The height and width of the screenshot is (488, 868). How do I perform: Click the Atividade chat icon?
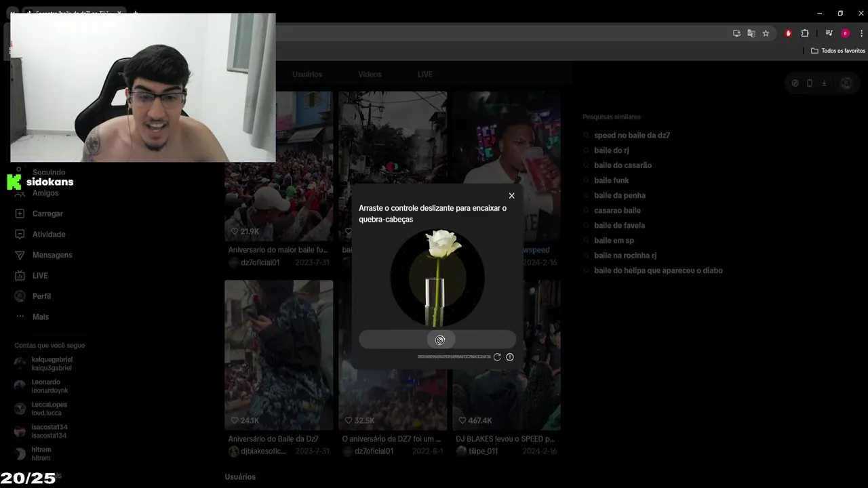(x=20, y=235)
